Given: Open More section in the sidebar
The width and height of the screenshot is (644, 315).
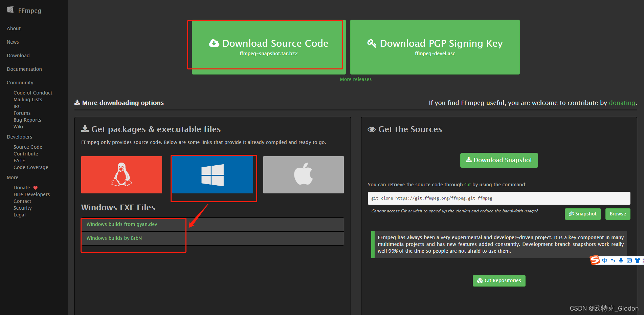Looking at the screenshot, I should point(13,177).
